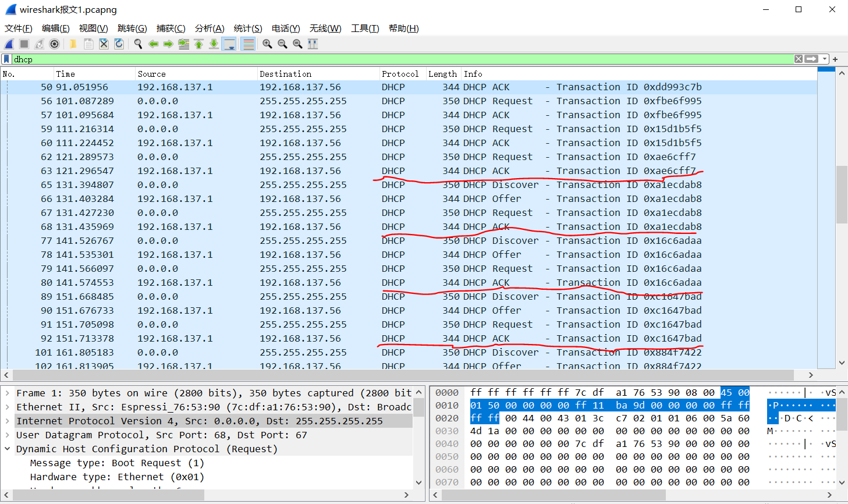Stop the capture with the square icon

pyautogui.click(x=24, y=44)
